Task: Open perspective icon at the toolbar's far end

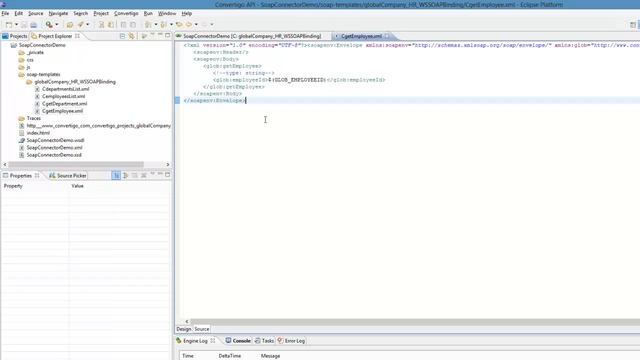Action: coord(633,25)
